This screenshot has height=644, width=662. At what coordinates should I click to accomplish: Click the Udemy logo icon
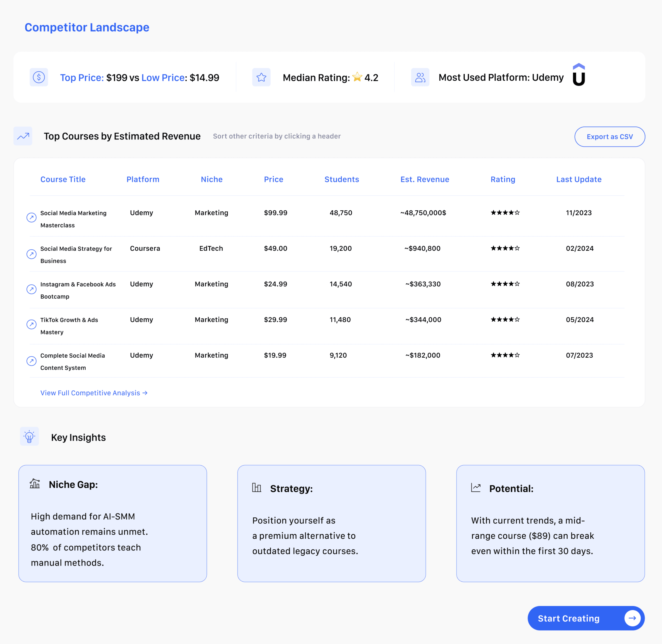[x=579, y=75]
